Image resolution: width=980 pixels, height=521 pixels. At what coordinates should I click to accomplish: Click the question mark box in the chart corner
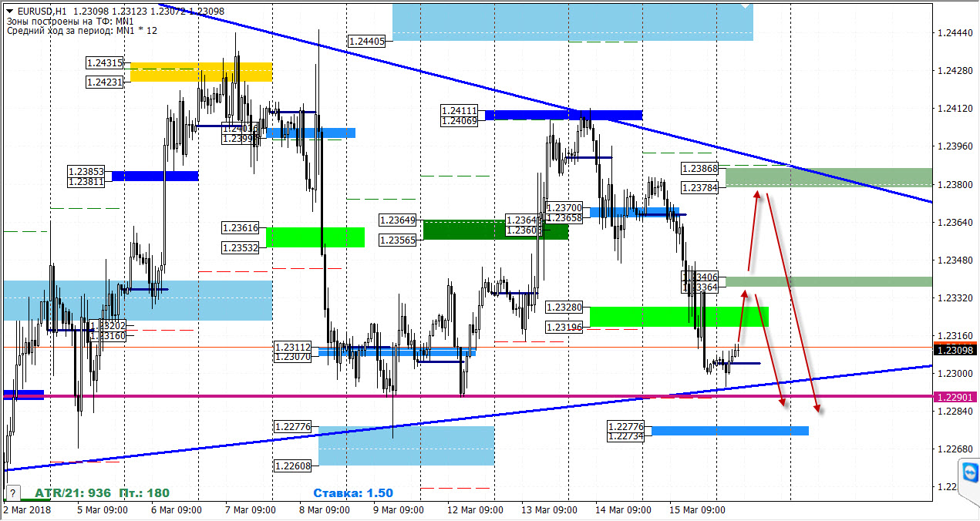[12, 493]
